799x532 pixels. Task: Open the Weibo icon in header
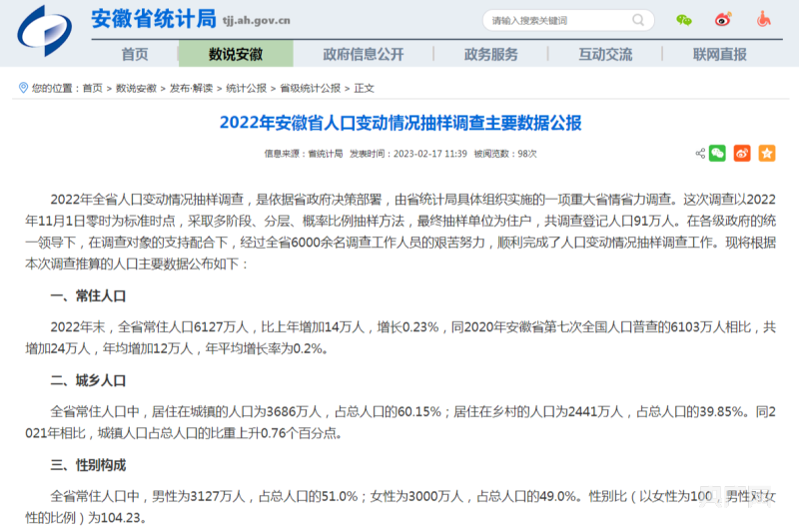[x=723, y=20]
